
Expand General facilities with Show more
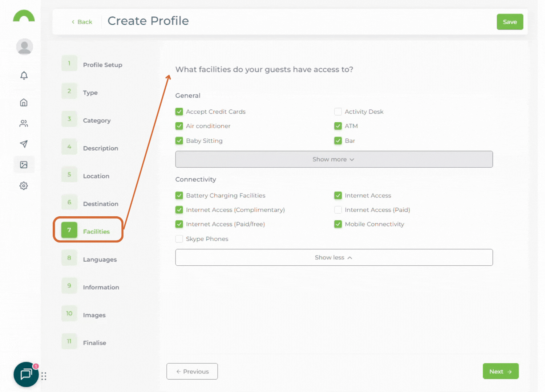coord(334,159)
